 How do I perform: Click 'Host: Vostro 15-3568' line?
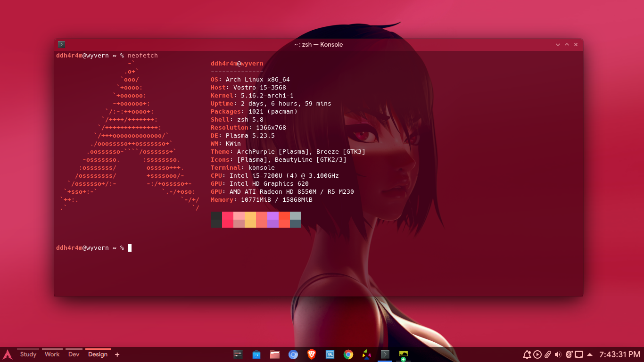(x=248, y=88)
